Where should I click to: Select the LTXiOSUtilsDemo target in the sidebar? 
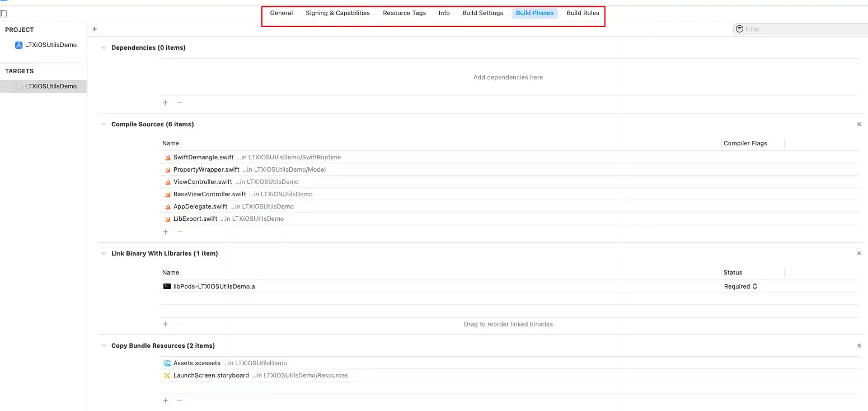[44, 86]
